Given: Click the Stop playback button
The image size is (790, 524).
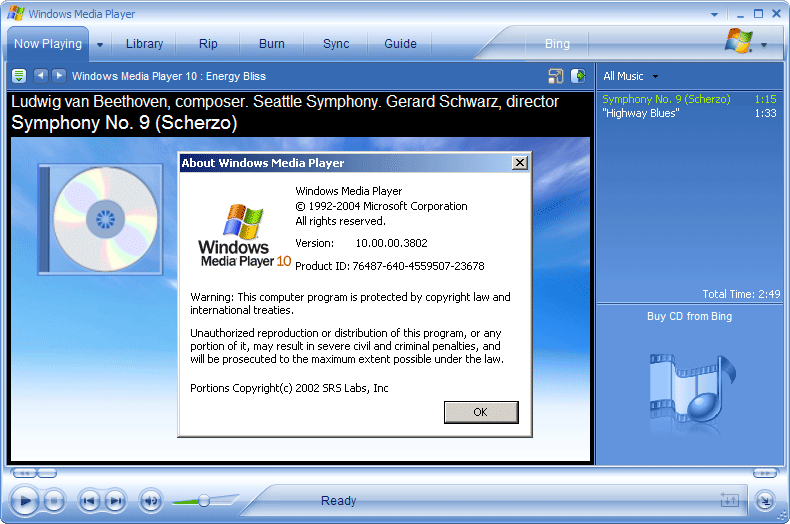Looking at the screenshot, I should (x=54, y=501).
